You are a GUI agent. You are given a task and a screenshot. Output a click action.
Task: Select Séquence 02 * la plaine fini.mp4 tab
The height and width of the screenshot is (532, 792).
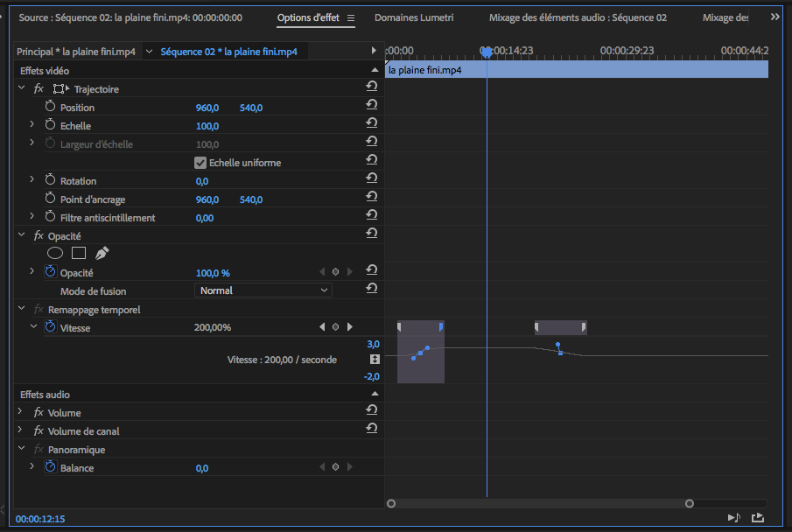tap(228, 52)
